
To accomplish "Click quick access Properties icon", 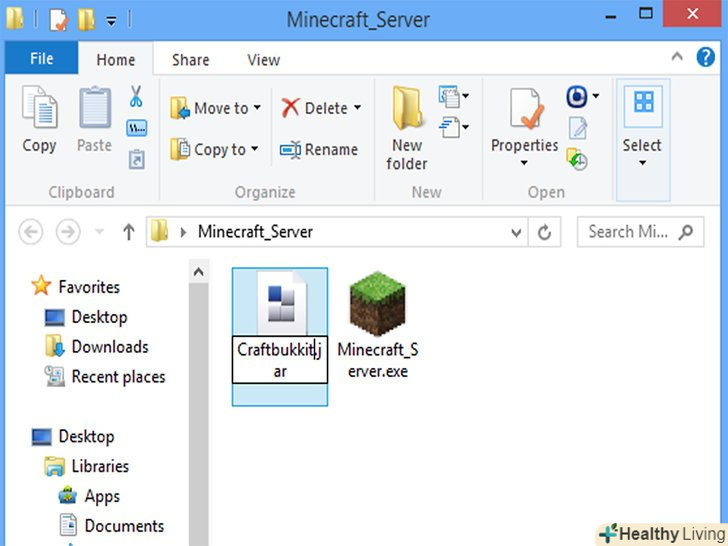I will [x=59, y=20].
